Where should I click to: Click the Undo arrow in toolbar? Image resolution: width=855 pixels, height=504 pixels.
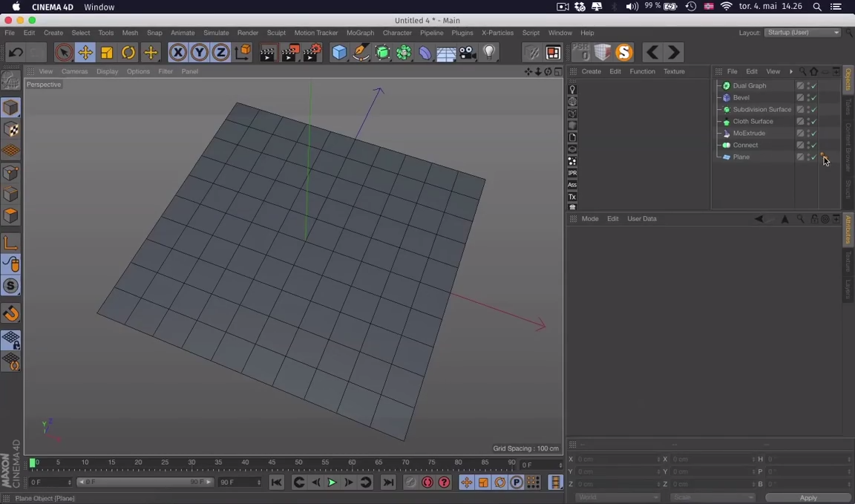[x=16, y=53]
